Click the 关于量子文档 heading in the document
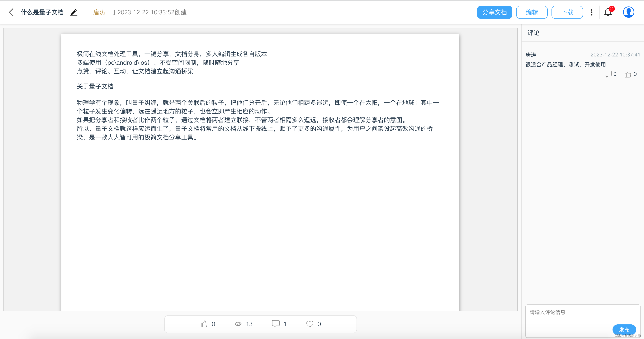Image resolution: width=644 pixels, height=339 pixels. pyautogui.click(x=95, y=87)
